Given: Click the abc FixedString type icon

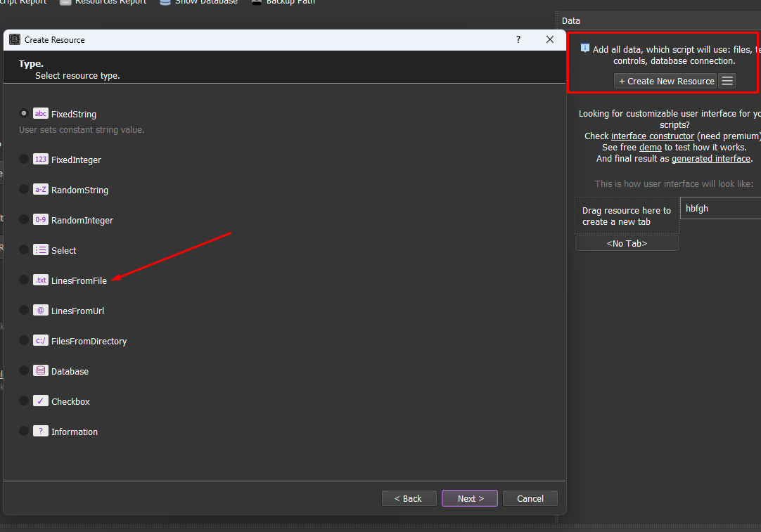Looking at the screenshot, I should [41, 114].
